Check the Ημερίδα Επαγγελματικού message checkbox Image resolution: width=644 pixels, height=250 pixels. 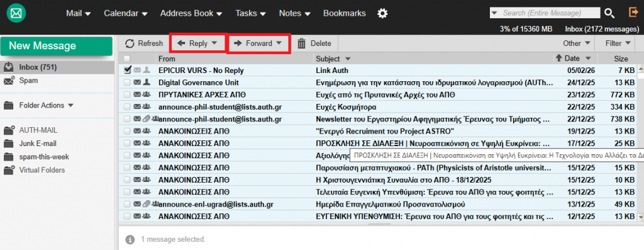[127, 204]
